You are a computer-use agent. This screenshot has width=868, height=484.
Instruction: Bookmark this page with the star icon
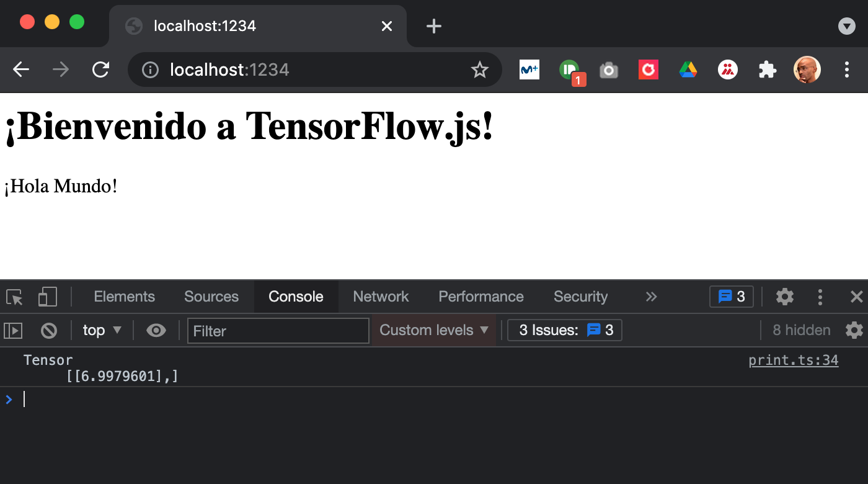pyautogui.click(x=480, y=70)
